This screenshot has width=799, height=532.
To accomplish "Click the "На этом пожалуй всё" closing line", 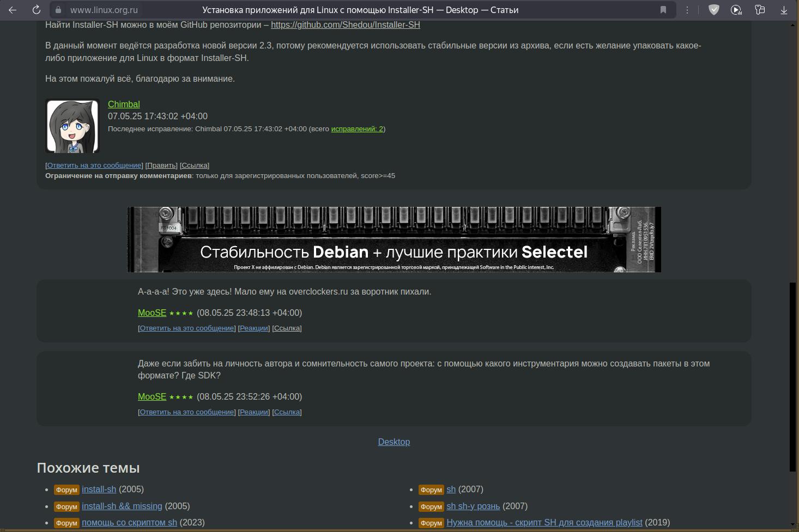I will (140, 78).
